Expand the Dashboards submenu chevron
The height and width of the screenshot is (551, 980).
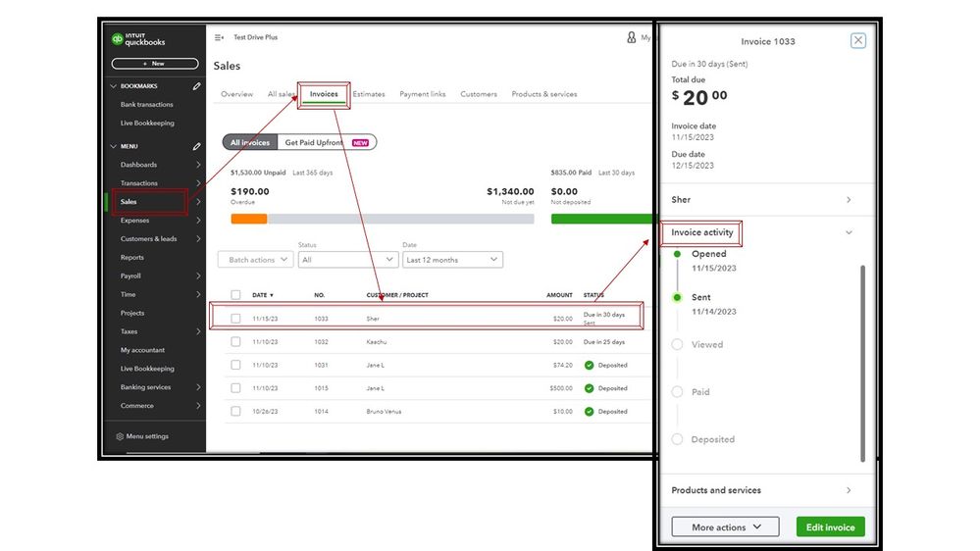[198, 165]
